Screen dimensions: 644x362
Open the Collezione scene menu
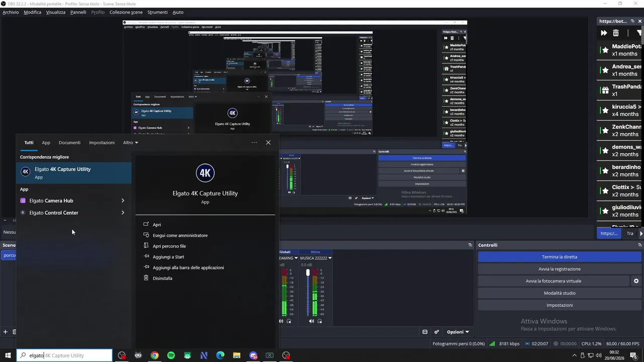tap(126, 12)
